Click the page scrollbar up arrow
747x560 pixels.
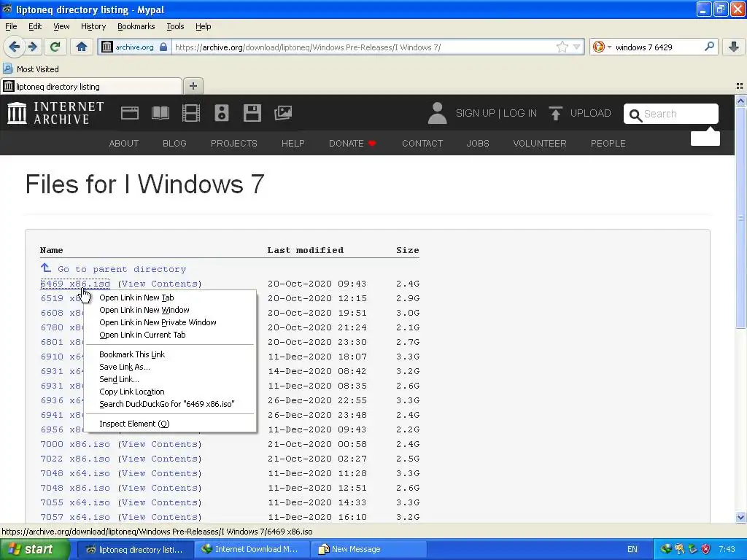pyautogui.click(x=740, y=101)
